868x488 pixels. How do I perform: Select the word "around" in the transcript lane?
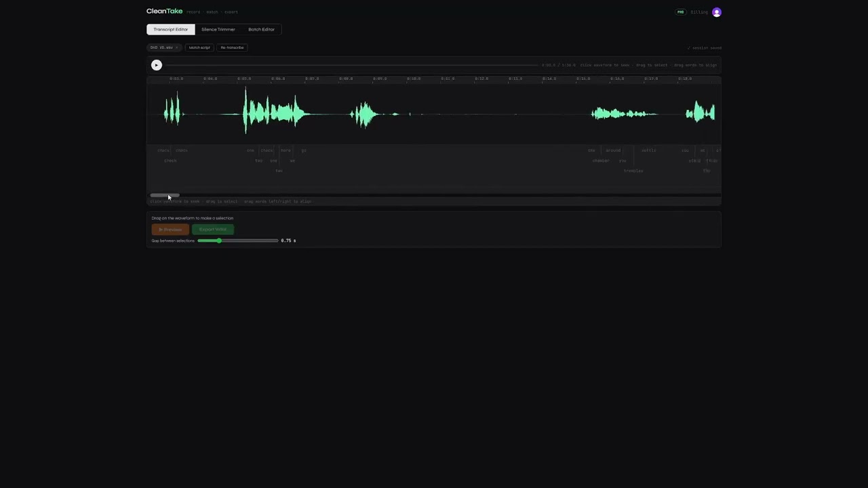(613, 150)
